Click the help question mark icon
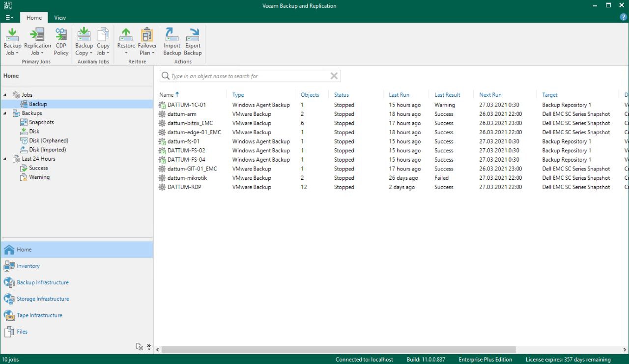Screen dimensions: 629x364 [x=624, y=17]
